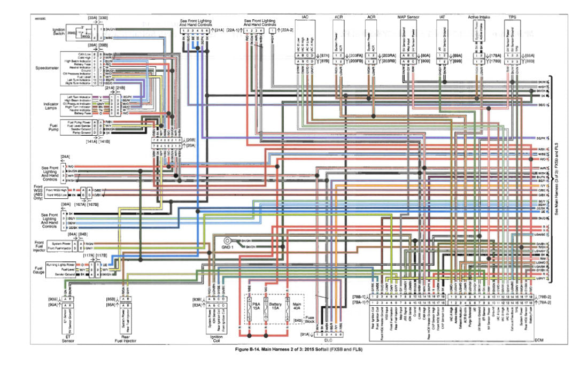Click the DLC connector label

click(327, 340)
